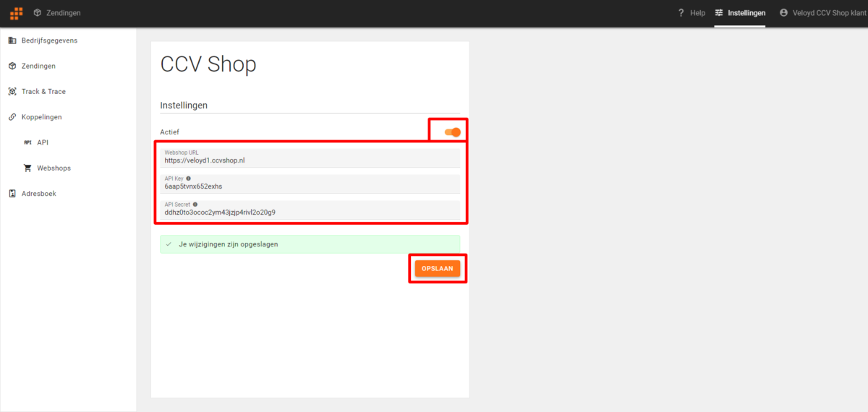868x412 pixels.
Task: Click into the API Key field
Action: click(x=310, y=184)
